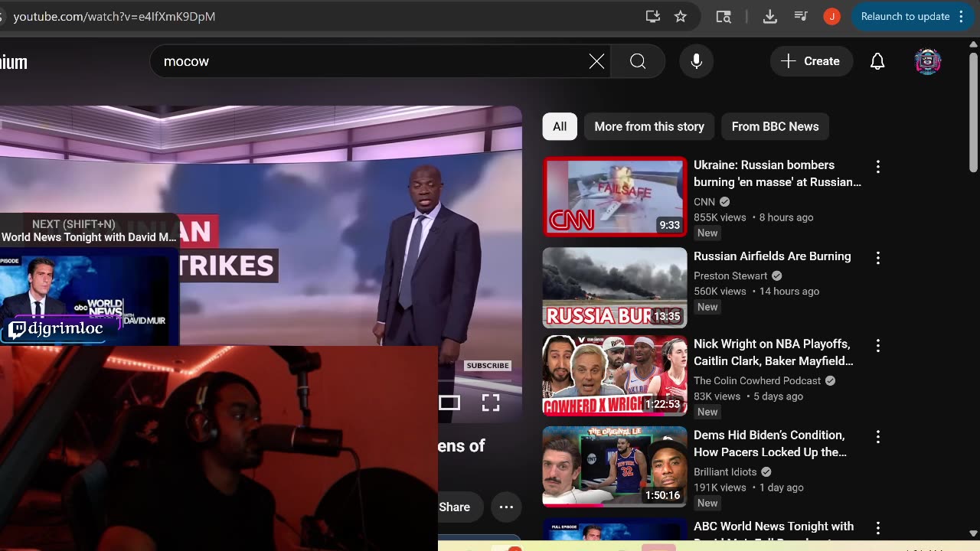
Task: Open the Create menu
Action: point(811,61)
